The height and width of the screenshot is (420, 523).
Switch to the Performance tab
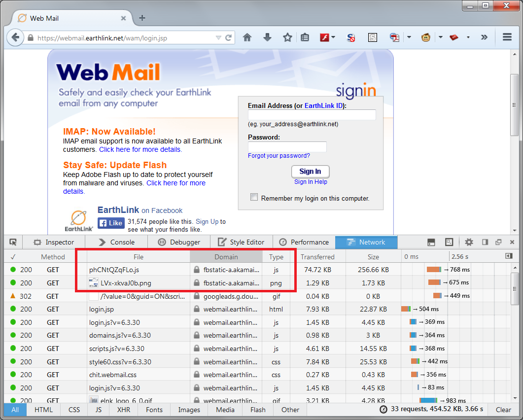(x=304, y=242)
